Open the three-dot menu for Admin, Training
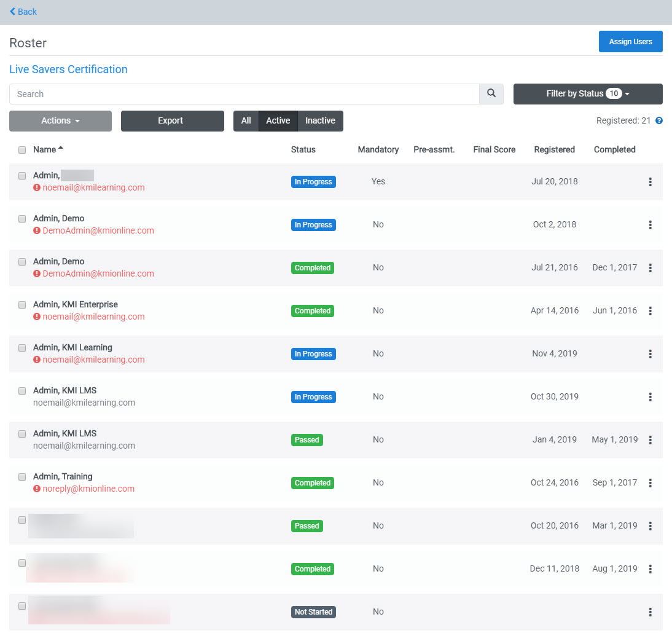 point(650,483)
